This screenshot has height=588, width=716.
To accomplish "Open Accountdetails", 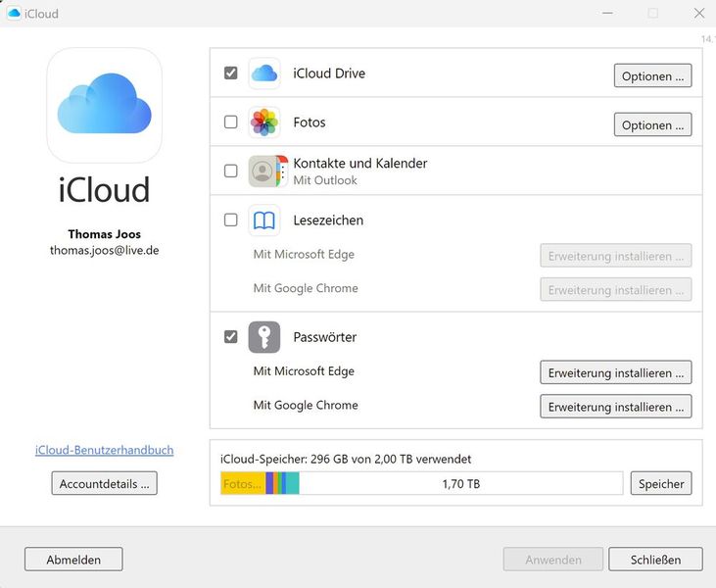I will 104,483.
